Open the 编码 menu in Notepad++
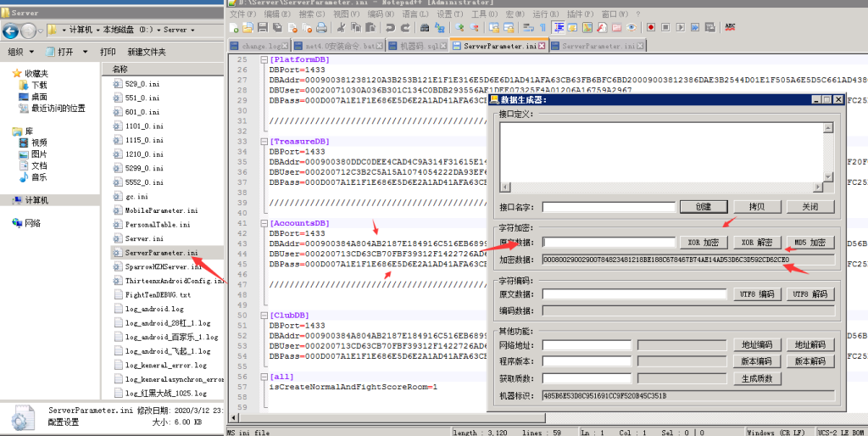Viewport: 868px width, 436px height. [x=382, y=14]
